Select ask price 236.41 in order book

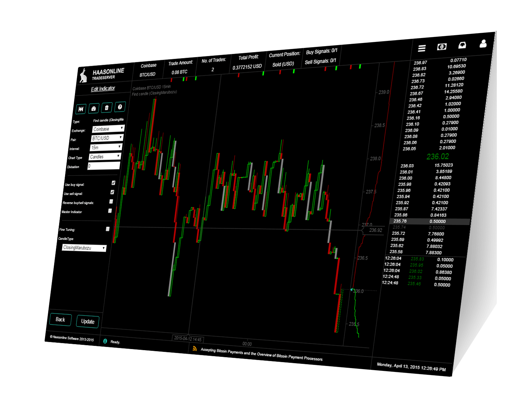pos(414,112)
